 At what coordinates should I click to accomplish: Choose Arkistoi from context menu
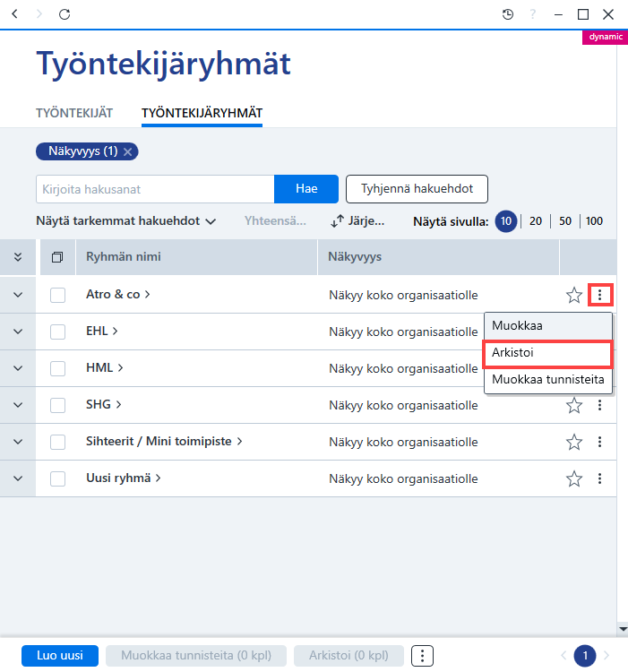[548, 353]
